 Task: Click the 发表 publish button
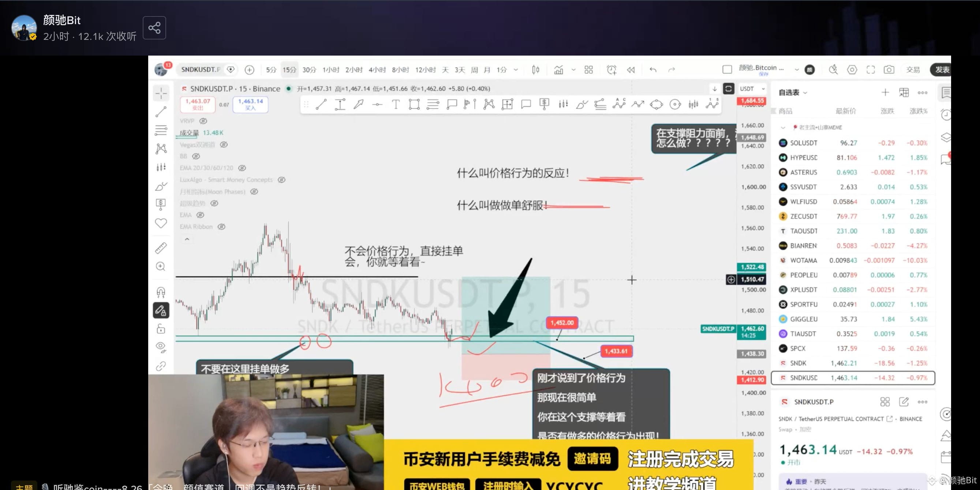pyautogui.click(x=942, y=69)
